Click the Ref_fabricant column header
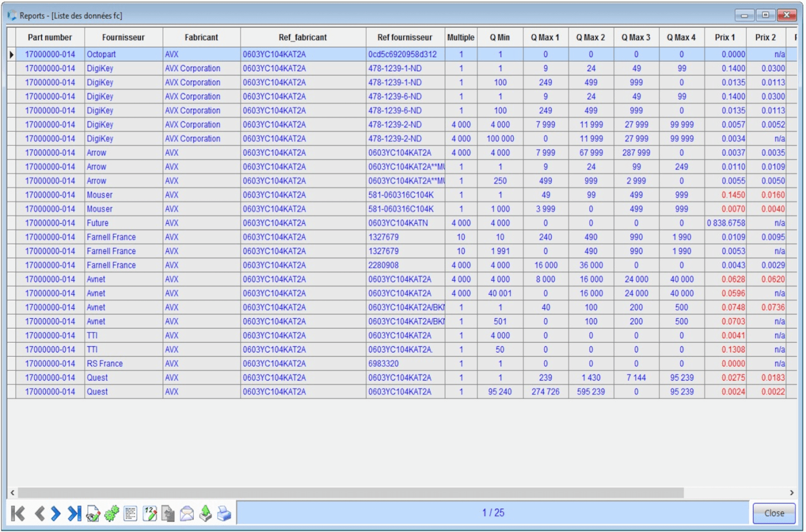The height and width of the screenshot is (532, 806). [x=303, y=38]
